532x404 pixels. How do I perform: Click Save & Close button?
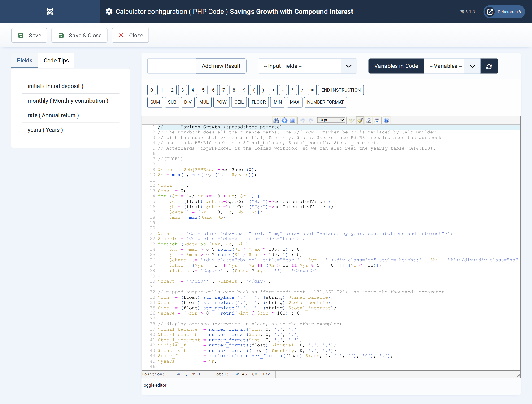(x=79, y=36)
